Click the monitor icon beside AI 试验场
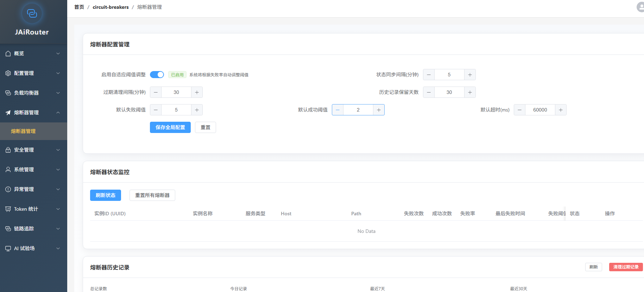Viewport: 644px width, 292px height. (x=8, y=248)
